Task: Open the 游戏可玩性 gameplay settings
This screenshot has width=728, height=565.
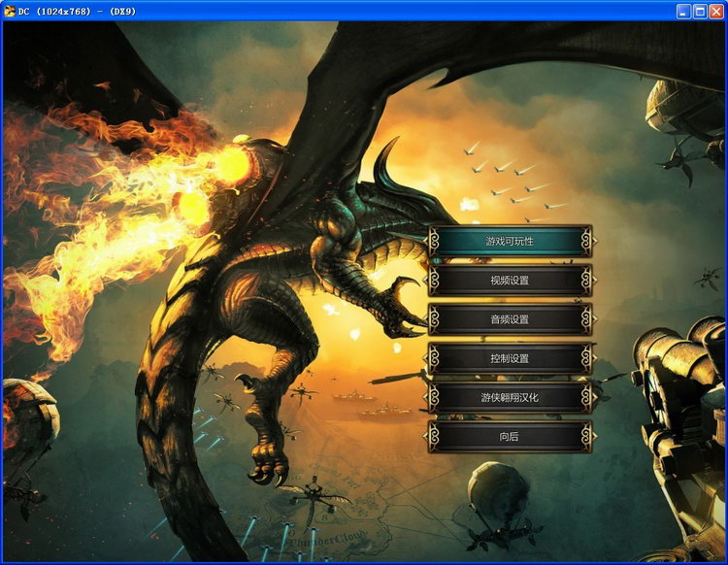Action: click(510, 242)
